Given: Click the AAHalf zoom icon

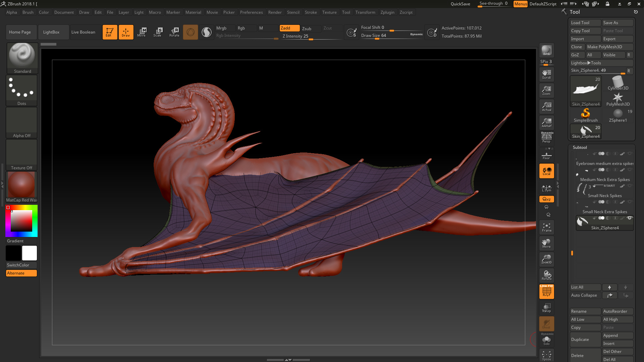Looking at the screenshot, I should click(546, 123).
